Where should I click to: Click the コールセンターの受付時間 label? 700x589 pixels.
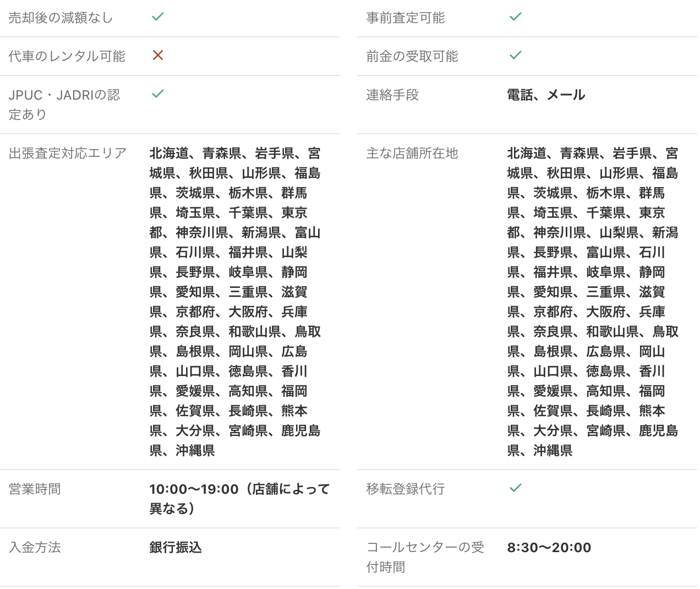click(x=425, y=557)
